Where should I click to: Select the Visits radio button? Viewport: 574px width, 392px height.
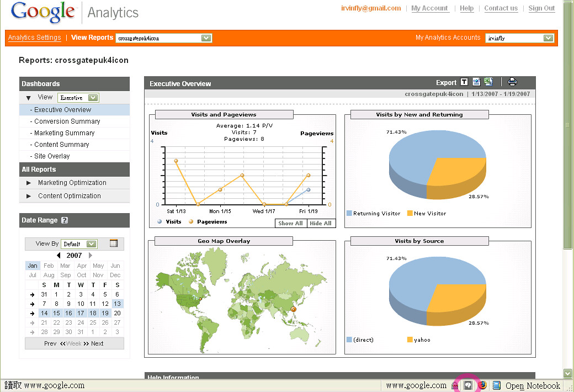(160, 221)
